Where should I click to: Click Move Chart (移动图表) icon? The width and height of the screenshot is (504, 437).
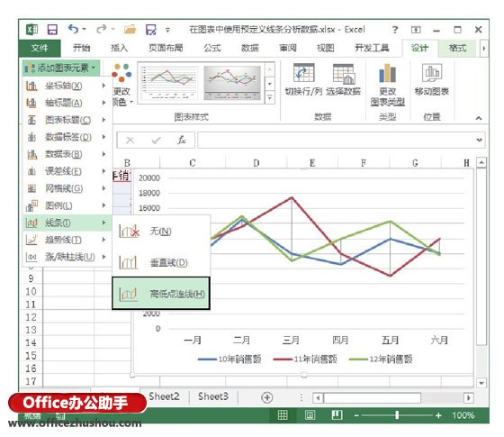pyautogui.click(x=432, y=73)
